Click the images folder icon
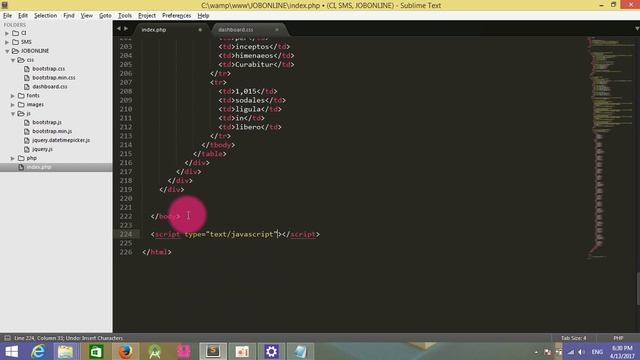This screenshot has width=640, height=360. click(x=21, y=104)
